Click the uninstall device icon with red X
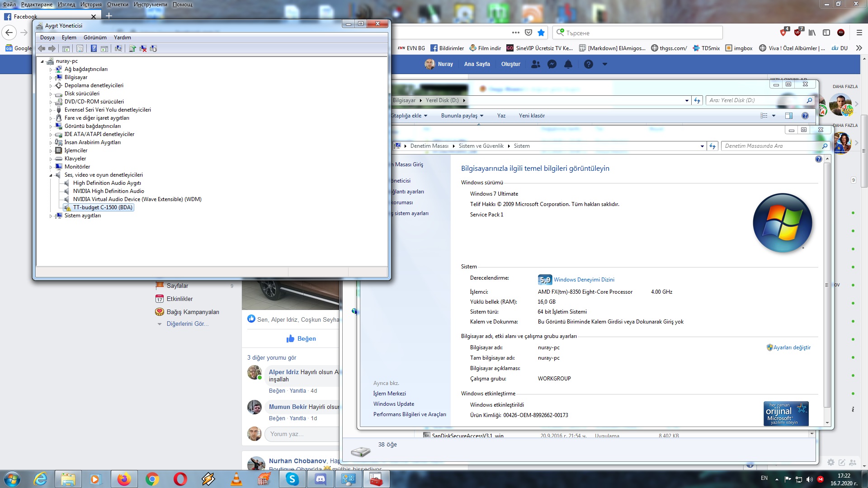Image resolution: width=868 pixels, height=488 pixels. pyautogui.click(x=143, y=48)
